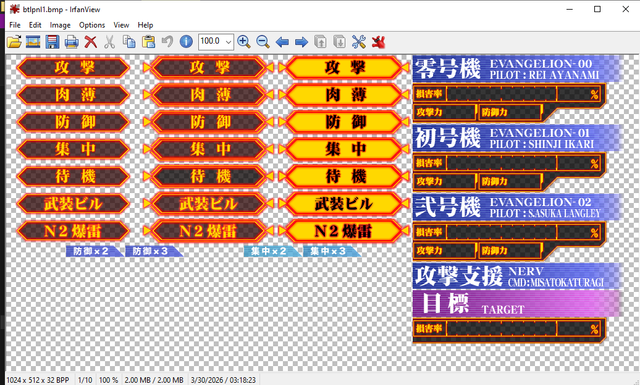Click the EVANGELION-01 PILOT: SHINJI IKARI banner
Screen dimensions: 640x385
(x=517, y=138)
